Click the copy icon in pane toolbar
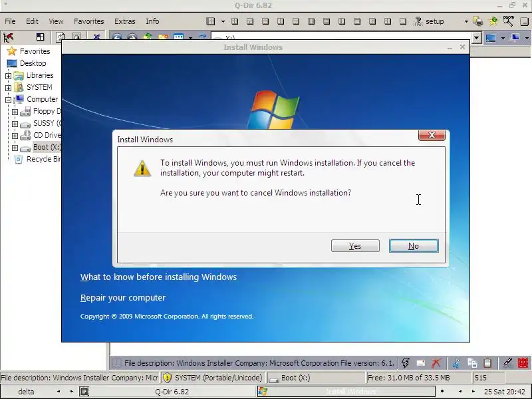This screenshot has width=532, height=399. pos(472,363)
